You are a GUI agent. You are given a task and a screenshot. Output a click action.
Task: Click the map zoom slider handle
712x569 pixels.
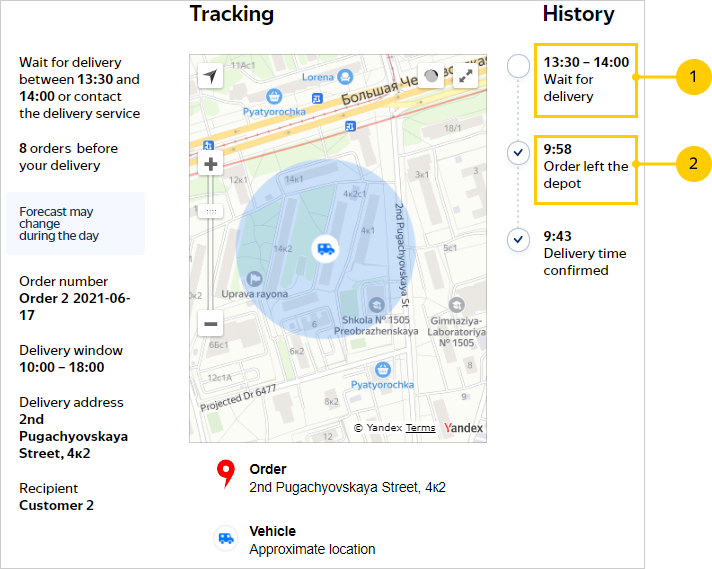pyautogui.click(x=211, y=211)
